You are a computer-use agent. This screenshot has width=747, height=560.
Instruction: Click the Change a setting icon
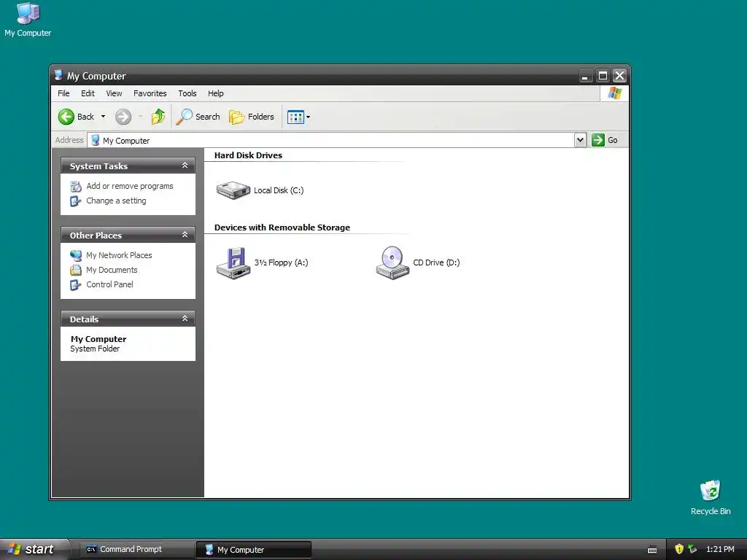(x=76, y=201)
